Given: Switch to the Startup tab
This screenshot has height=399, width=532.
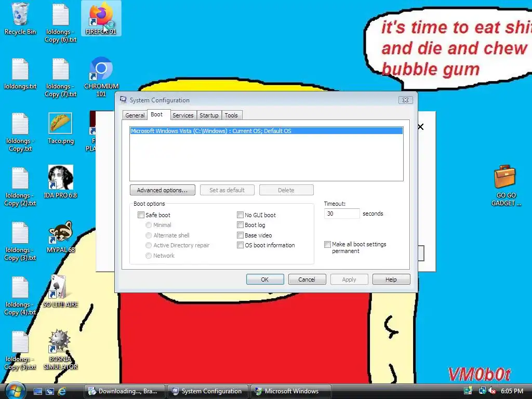Looking at the screenshot, I should click(209, 115).
